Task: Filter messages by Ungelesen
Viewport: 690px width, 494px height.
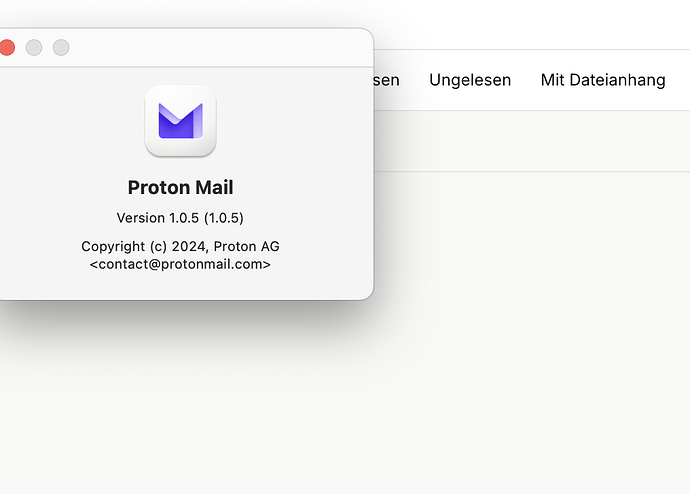Action: coord(470,80)
